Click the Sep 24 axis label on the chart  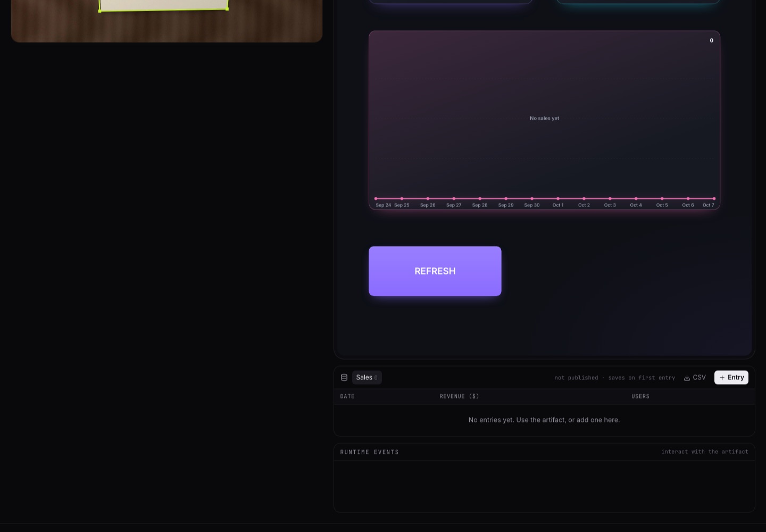[384, 205]
